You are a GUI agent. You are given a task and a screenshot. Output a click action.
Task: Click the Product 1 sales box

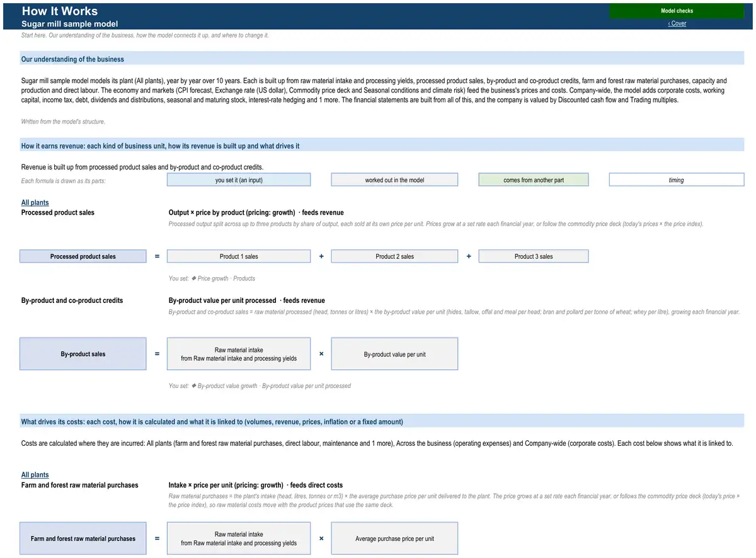pyautogui.click(x=239, y=256)
